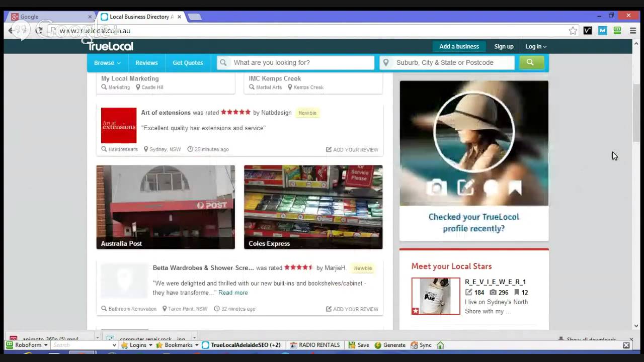The height and width of the screenshot is (362, 644).
Task: Click ADD YOUR REVIEW for Art of extensions
Action: pos(352,149)
